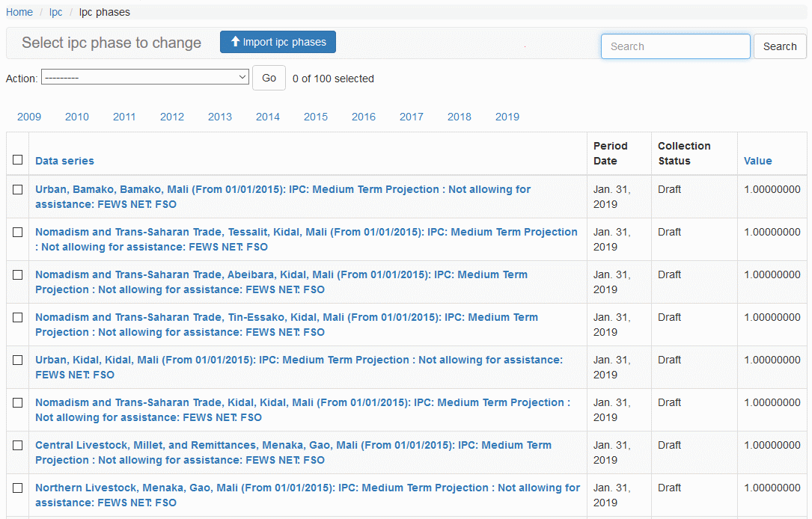812x519 pixels.
Task: Select checkbox for Tessalit, Kidal row
Action: 18,233
